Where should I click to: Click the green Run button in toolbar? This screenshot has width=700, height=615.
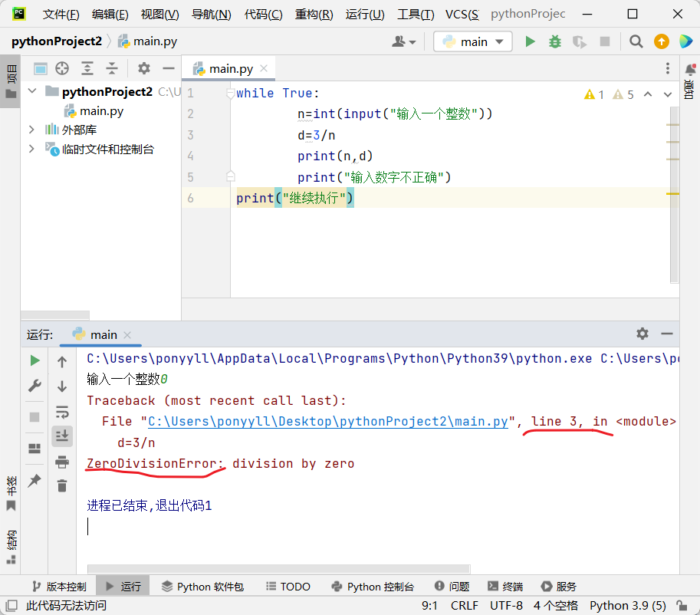point(530,41)
